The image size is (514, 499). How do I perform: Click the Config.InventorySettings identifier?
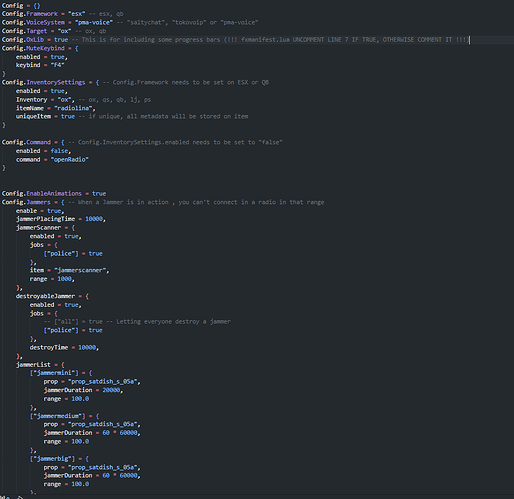tap(43, 82)
